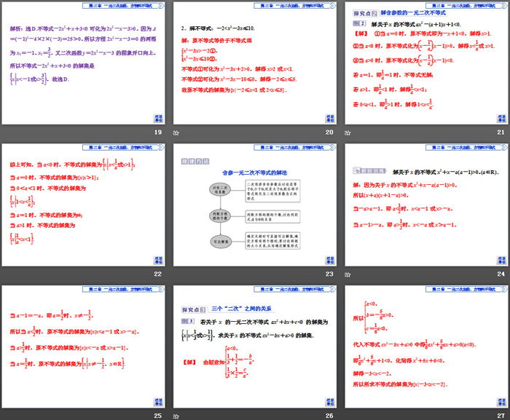
Task: Click the top oval flowchart node on slide 23
Action: 220,189
